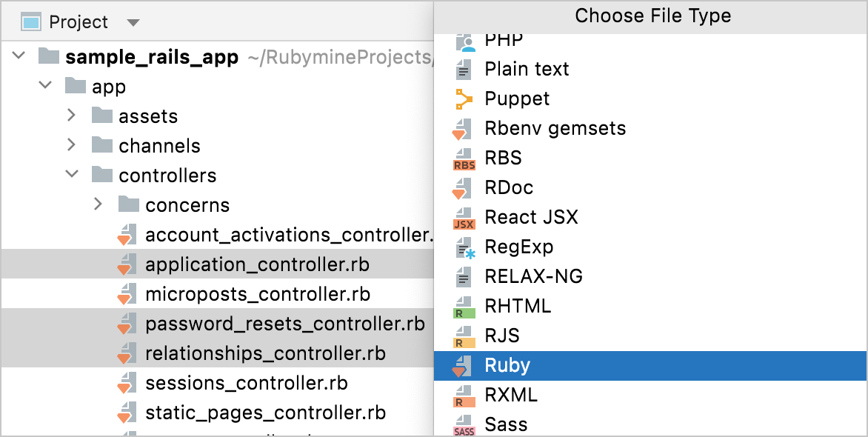Click the RBS file type icon

(463, 158)
